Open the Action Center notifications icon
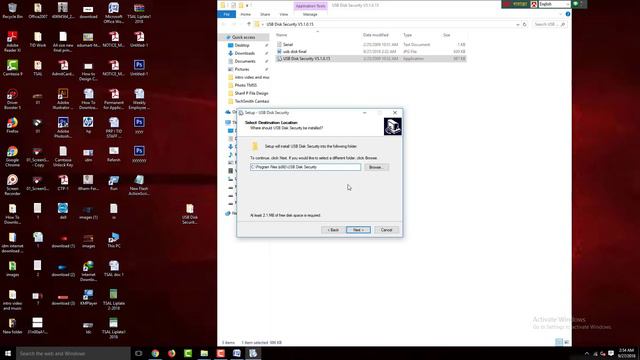 point(611,353)
